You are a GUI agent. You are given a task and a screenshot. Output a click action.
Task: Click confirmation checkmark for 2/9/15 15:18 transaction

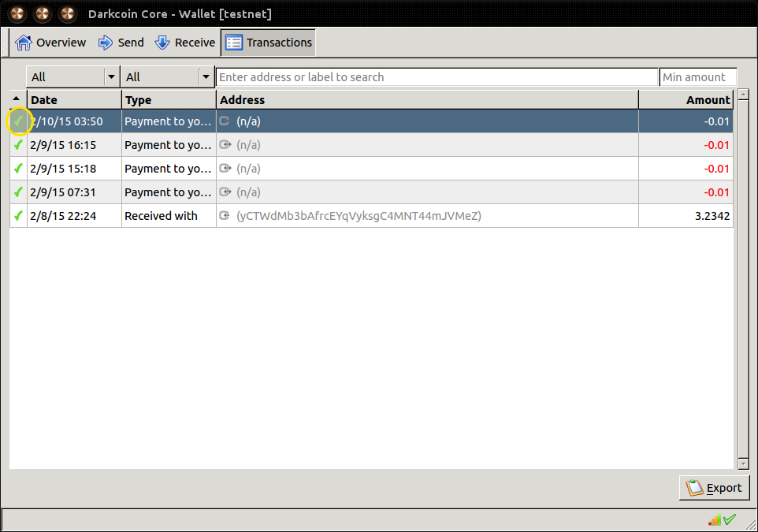[x=18, y=169]
